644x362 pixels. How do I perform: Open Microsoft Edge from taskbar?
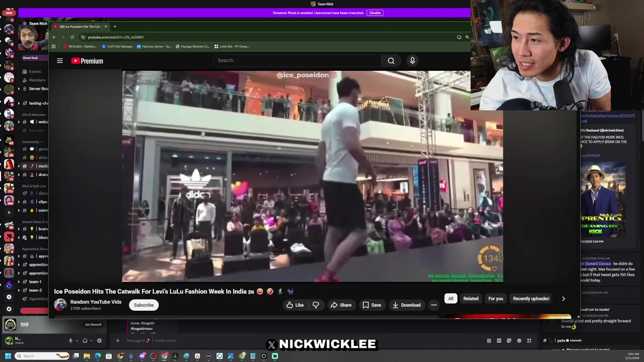point(98,356)
